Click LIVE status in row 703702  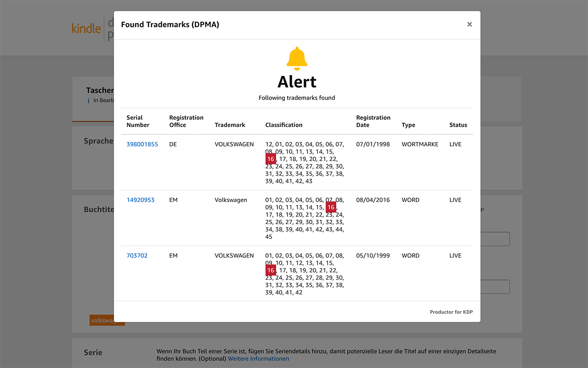point(455,256)
